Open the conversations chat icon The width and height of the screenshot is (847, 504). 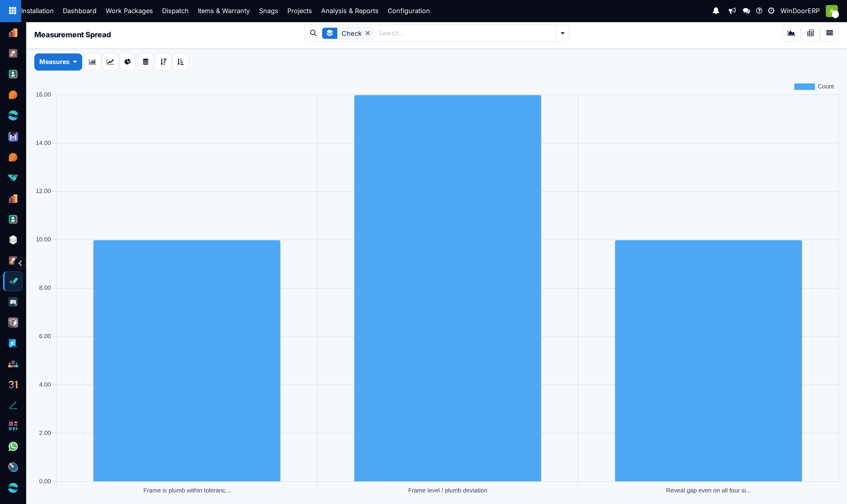[746, 11]
